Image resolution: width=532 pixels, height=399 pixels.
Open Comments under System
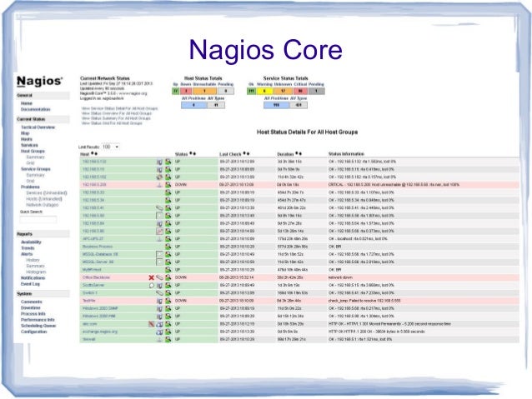click(32, 302)
